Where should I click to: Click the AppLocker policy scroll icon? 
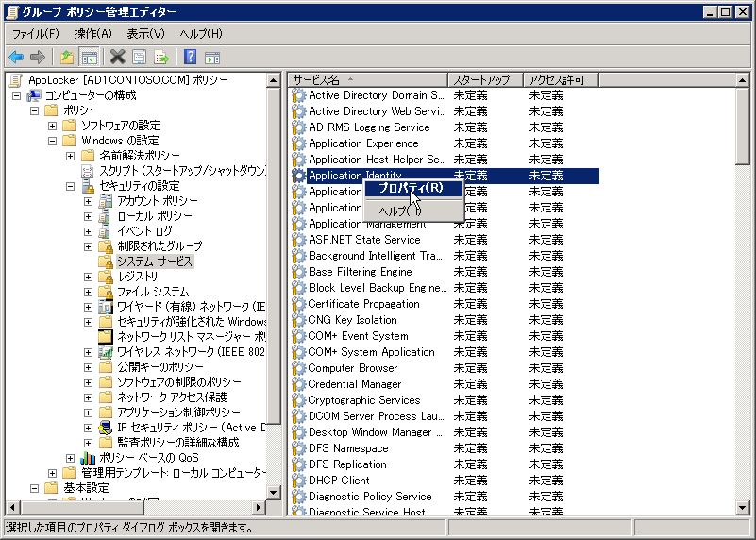pyautogui.click(x=16, y=80)
